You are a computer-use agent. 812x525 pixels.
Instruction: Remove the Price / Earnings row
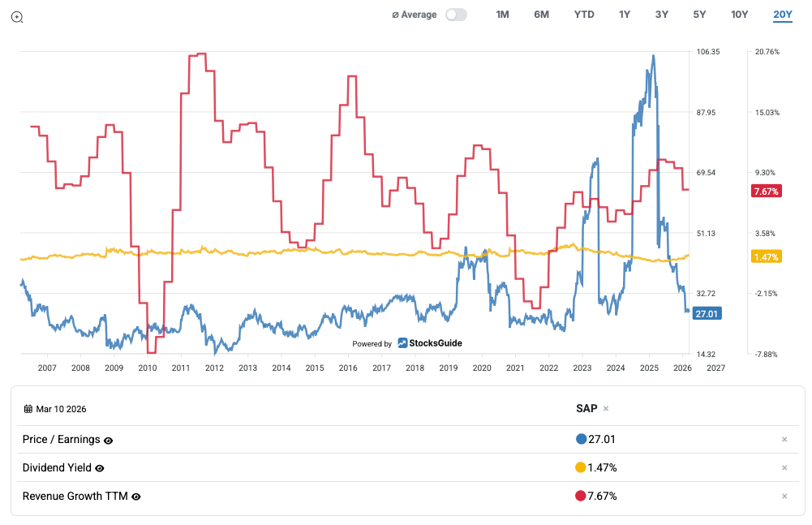click(x=784, y=440)
